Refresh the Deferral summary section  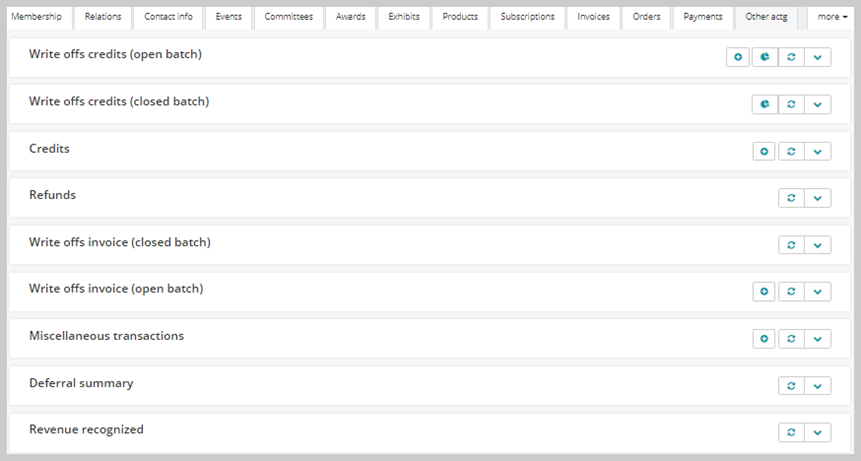[791, 386]
